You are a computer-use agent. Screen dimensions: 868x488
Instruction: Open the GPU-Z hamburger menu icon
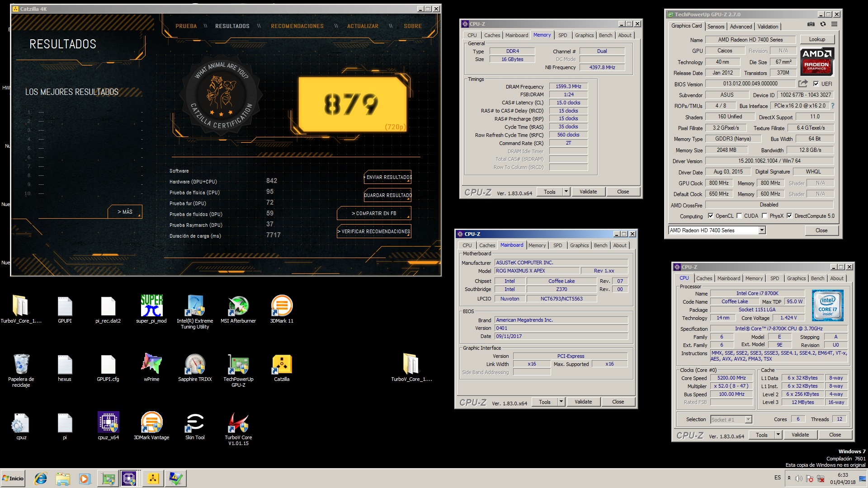coord(835,24)
